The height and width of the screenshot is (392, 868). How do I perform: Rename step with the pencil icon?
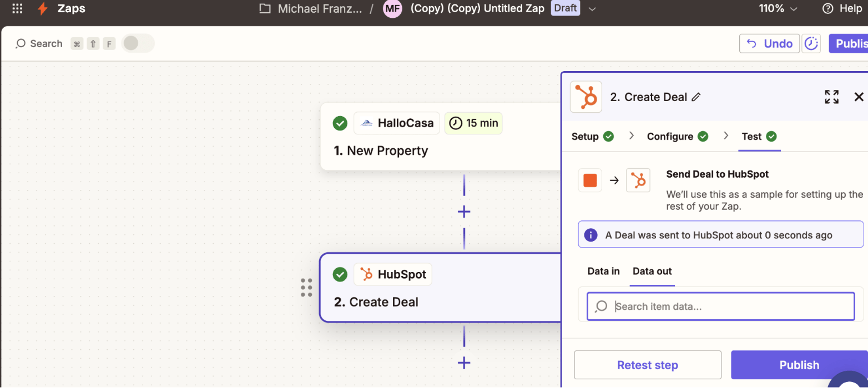pyautogui.click(x=697, y=97)
